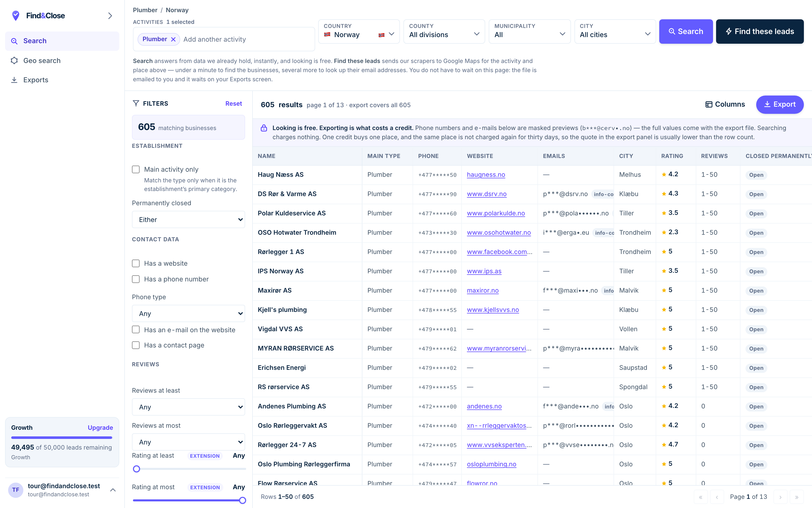
Task: Click the Rating at least slider handle
Action: [x=136, y=469]
